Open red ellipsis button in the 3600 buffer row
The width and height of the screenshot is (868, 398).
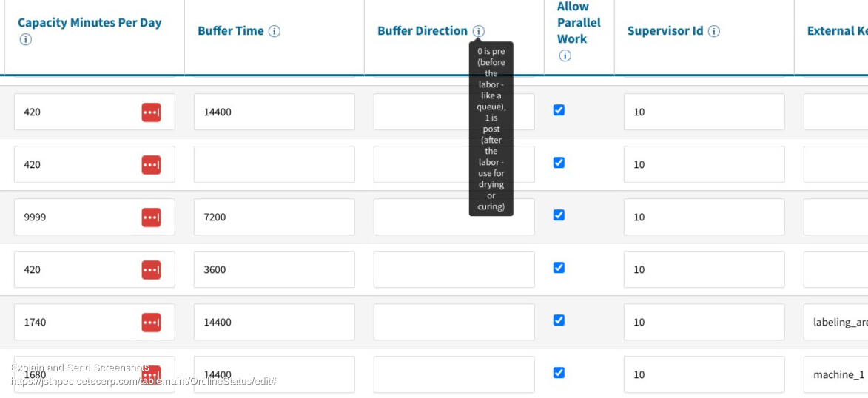(x=151, y=269)
